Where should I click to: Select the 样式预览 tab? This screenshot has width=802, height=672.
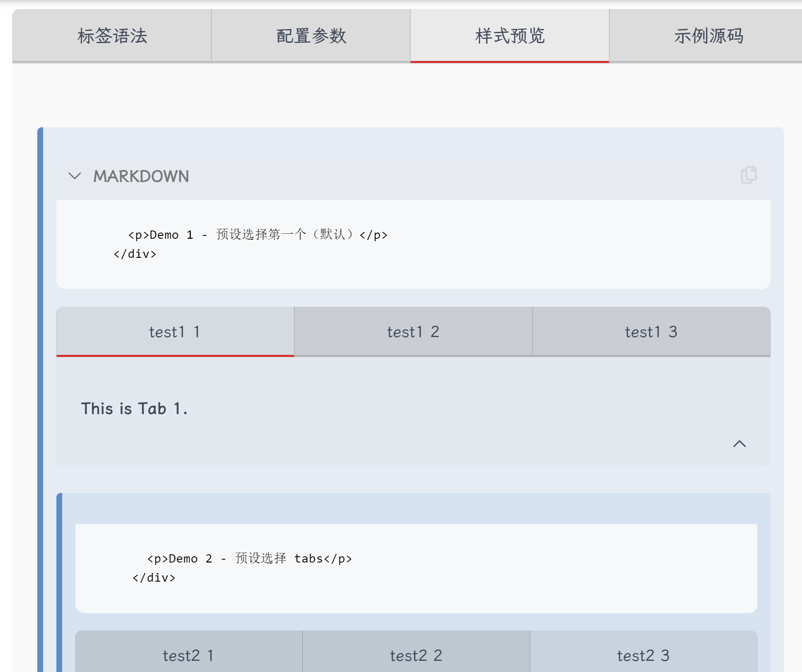[510, 36]
